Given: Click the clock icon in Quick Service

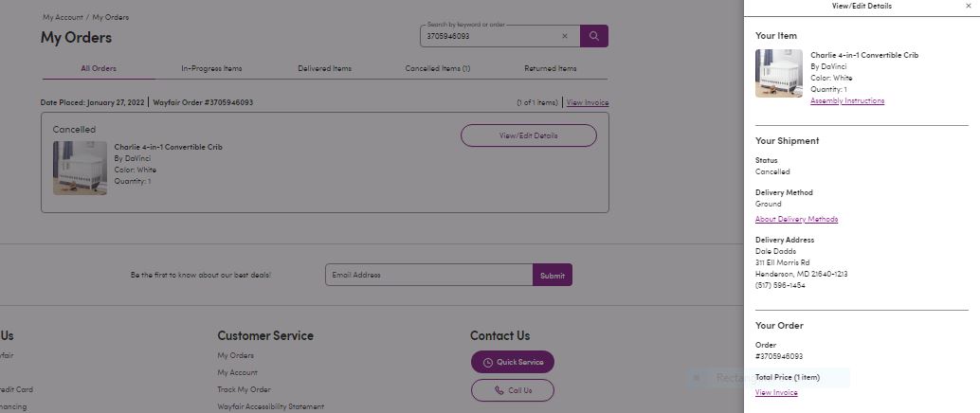Looking at the screenshot, I should pyautogui.click(x=487, y=363).
